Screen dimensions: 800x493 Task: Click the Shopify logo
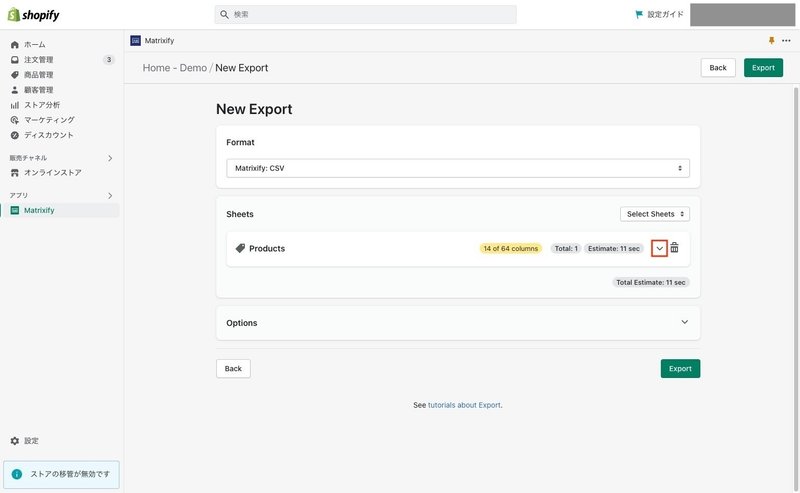pyautogui.click(x=34, y=15)
